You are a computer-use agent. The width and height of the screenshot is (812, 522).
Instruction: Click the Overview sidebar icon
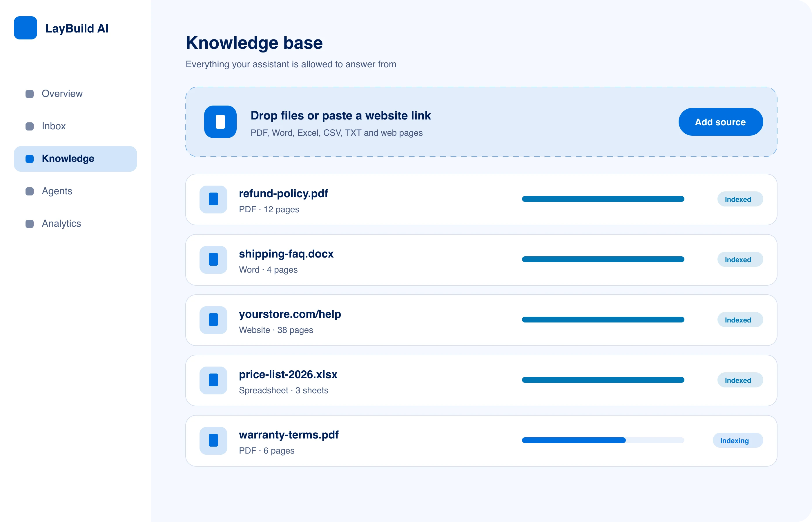(x=30, y=94)
